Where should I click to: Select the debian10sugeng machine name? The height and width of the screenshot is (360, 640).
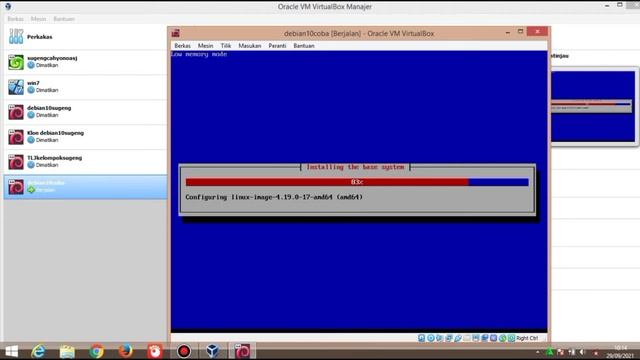pos(49,108)
